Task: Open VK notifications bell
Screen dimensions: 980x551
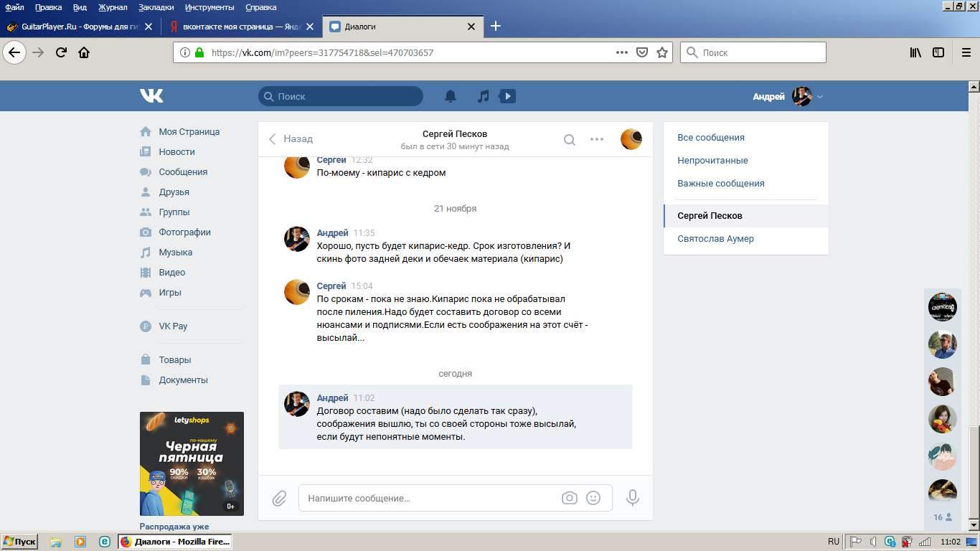Action: pyautogui.click(x=451, y=96)
